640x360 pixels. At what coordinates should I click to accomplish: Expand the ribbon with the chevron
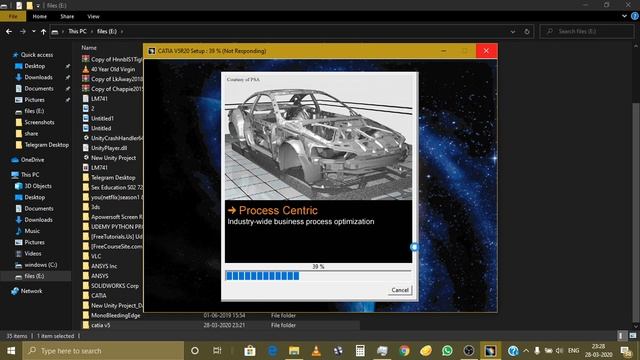point(624,16)
